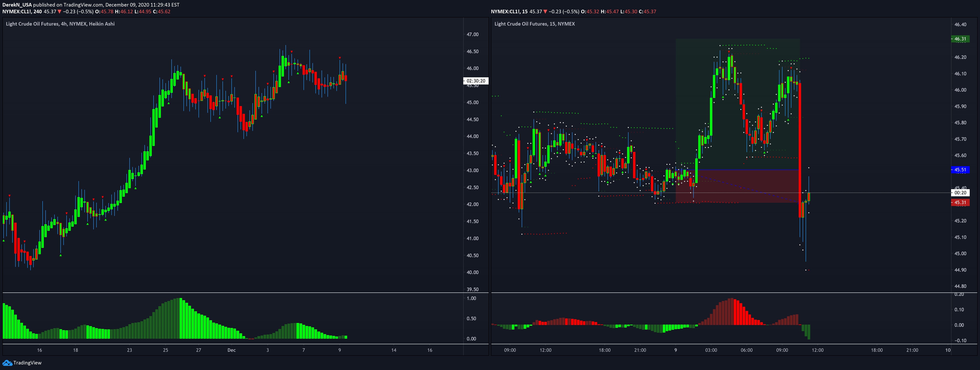Click the 00:20 countdown label on 15-minute chart
Viewport: 980px width, 370px height.
click(x=960, y=193)
